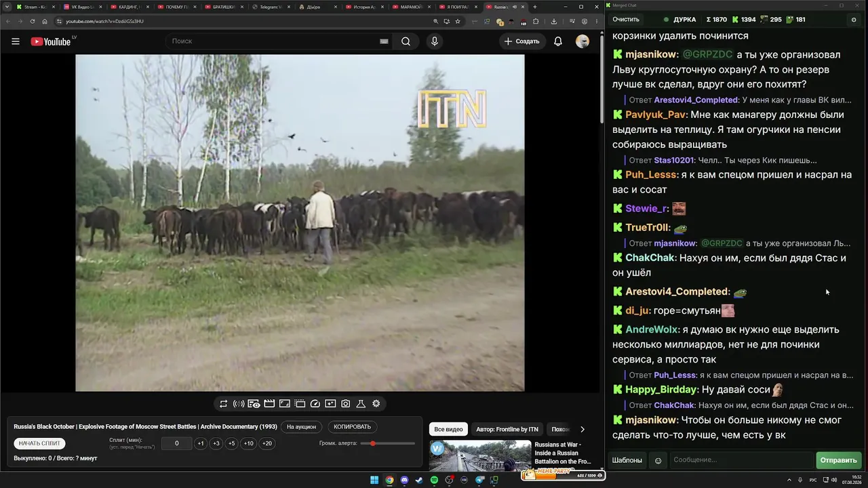The image size is (868, 488).
Task: Click the 'НАЧАТЬ СПЛИТ' button
Action: (40, 443)
